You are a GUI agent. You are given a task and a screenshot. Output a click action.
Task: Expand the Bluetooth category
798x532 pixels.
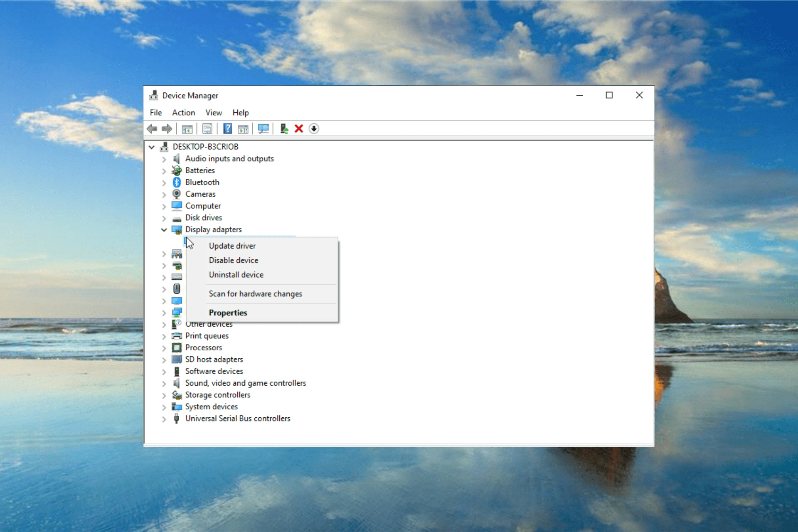point(164,183)
